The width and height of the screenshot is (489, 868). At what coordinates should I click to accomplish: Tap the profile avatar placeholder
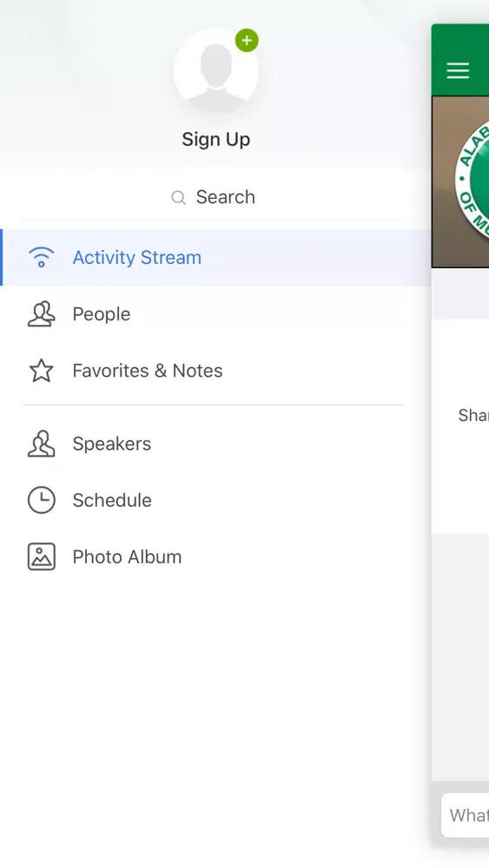[216, 71]
